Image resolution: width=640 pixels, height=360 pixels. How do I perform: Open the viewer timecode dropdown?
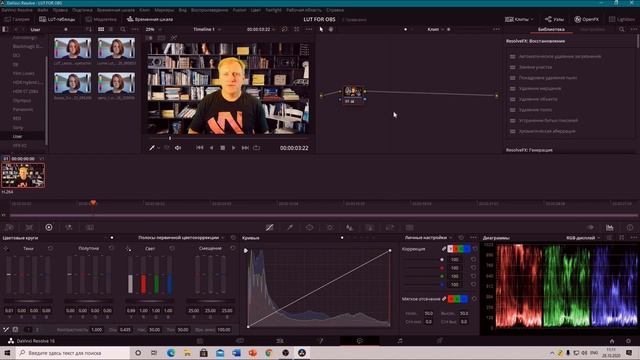coord(261,29)
